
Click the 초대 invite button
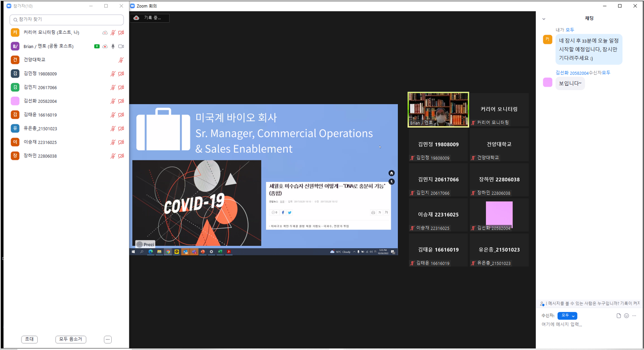click(29, 339)
